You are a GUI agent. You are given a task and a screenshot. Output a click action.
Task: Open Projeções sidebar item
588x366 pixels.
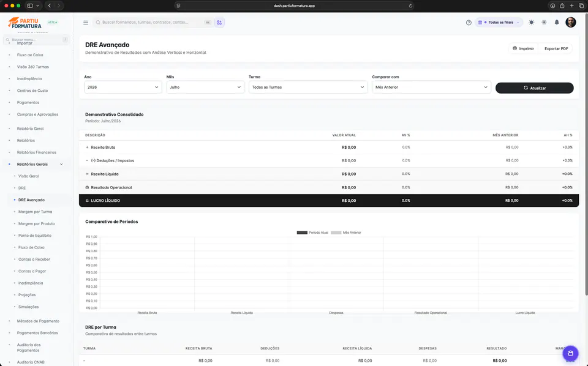click(27, 295)
